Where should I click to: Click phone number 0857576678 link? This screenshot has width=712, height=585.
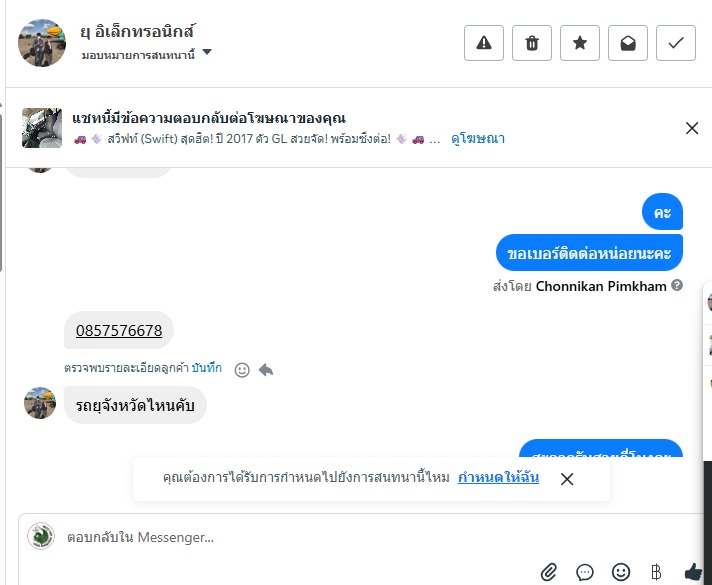(119, 330)
